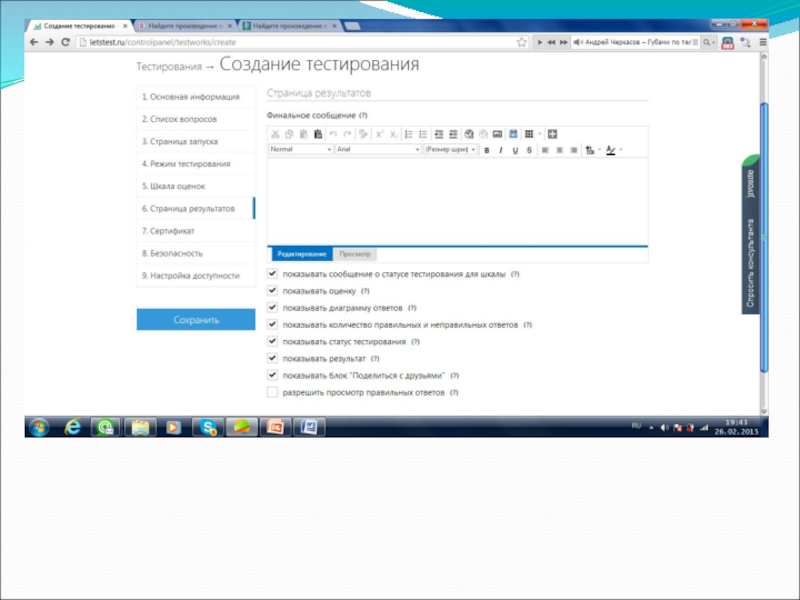Switch to the 'Просмотр' editor tab

pyautogui.click(x=355, y=254)
